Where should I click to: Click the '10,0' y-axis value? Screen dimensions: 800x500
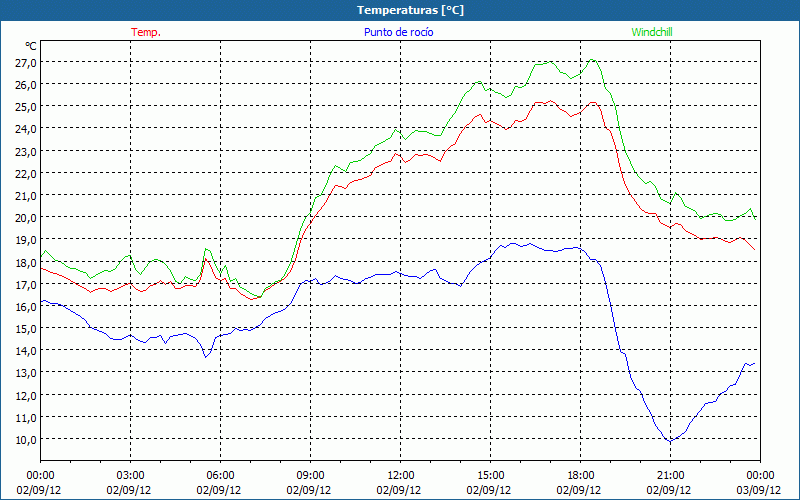click(26, 439)
